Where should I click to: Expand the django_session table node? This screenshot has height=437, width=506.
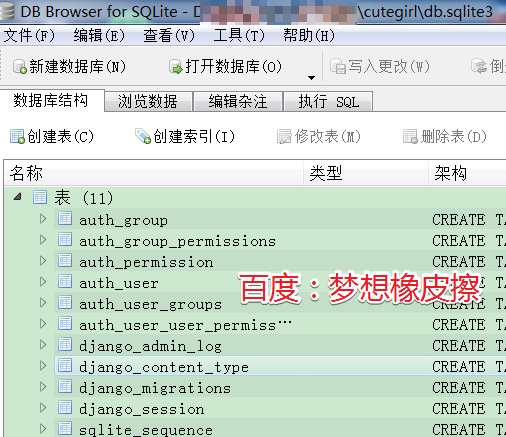pos(43,408)
